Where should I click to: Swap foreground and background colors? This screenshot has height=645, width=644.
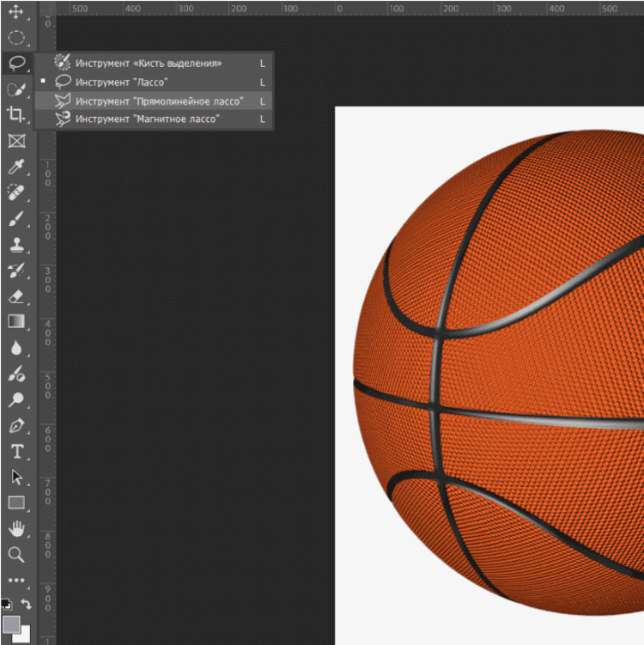tap(27, 605)
